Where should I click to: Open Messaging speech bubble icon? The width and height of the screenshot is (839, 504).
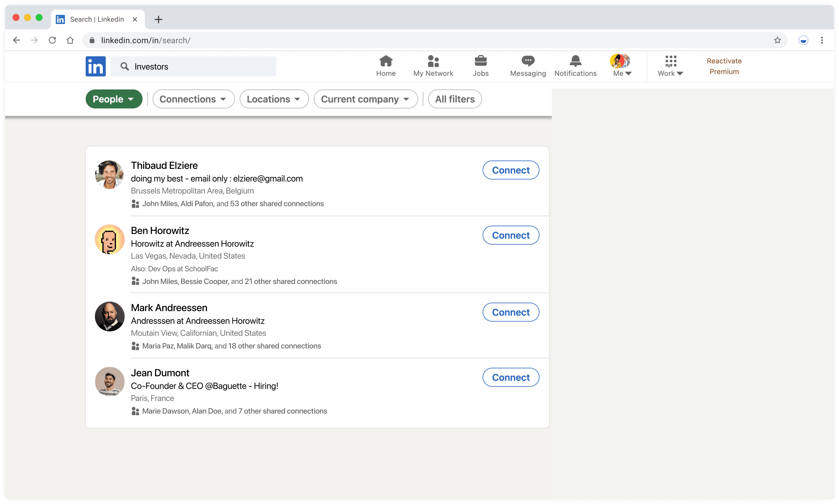(528, 61)
